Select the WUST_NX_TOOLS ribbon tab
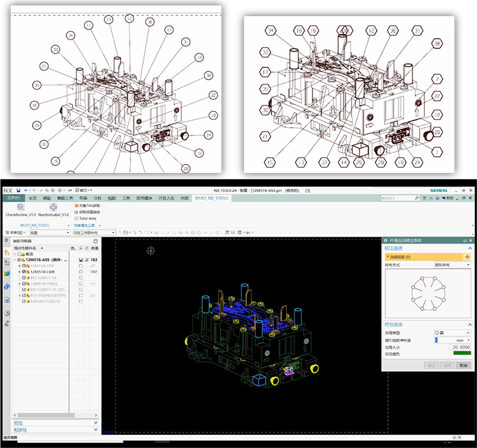Screen dimensions: 477x448 tap(212, 198)
